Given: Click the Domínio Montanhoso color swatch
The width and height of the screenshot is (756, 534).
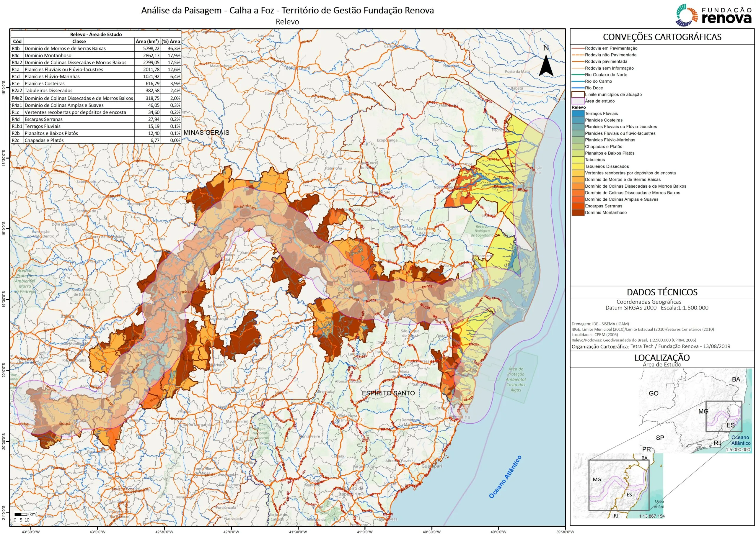Looking at the screenshot, I should [578, 212].
